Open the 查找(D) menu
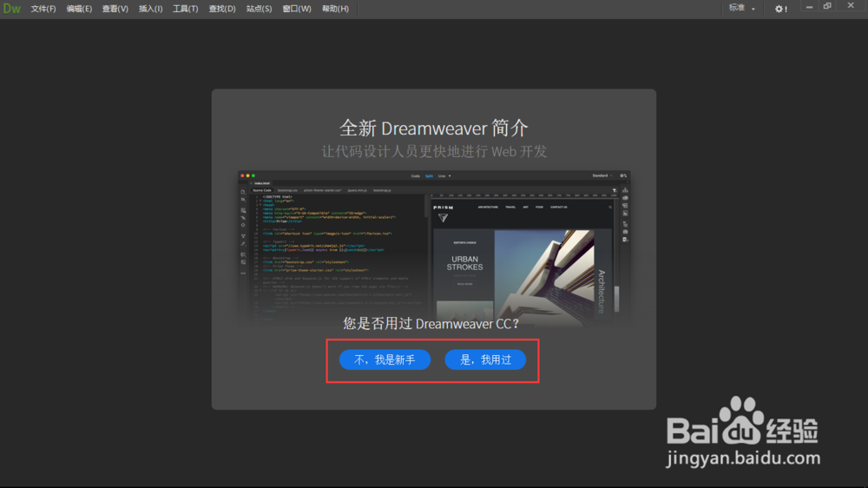This screenshot has width=868, height=488. (x=222, y=9)
